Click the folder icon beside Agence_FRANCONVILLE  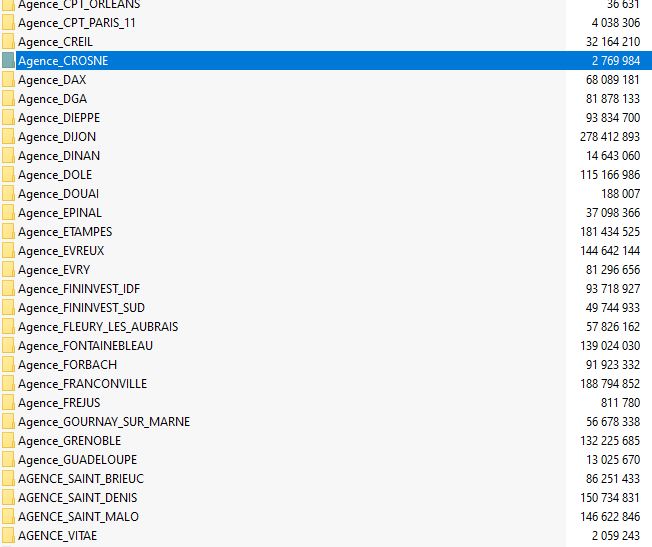8,384
